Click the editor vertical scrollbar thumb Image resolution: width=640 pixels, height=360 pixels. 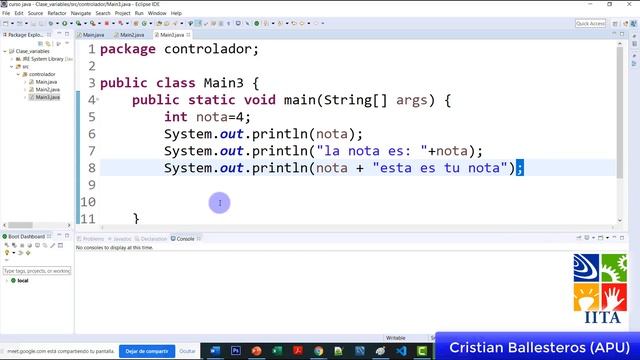coord(620,112)
